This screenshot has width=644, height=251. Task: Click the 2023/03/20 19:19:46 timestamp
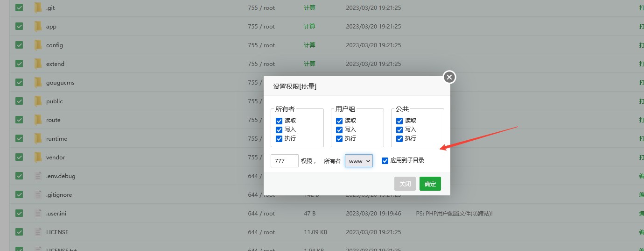(373, 214)
